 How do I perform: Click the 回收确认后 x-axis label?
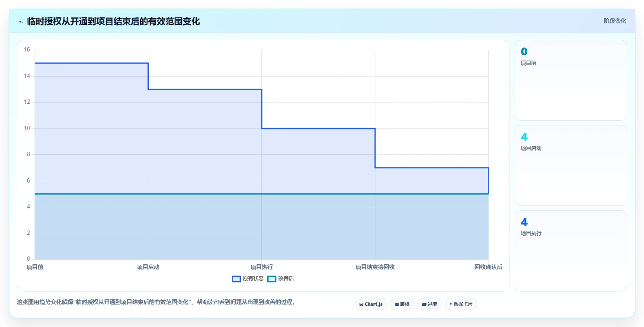click(488, 267)
